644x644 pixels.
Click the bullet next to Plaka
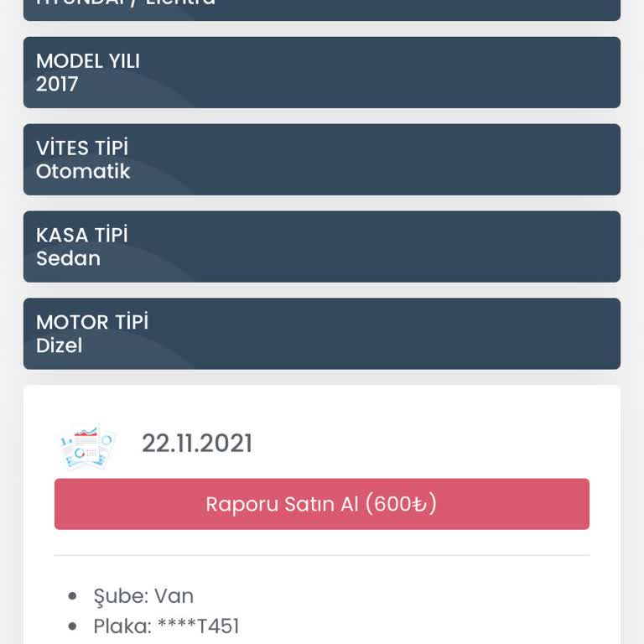click(x=73, y=627)
